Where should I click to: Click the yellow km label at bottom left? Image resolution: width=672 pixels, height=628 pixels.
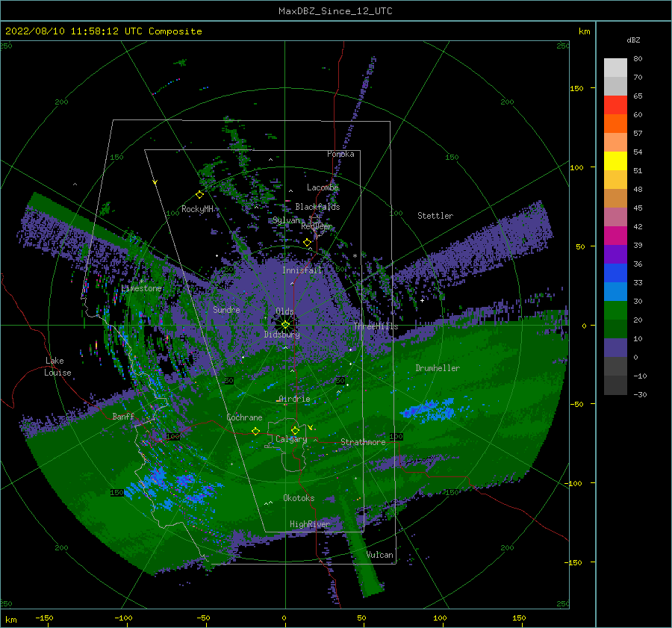[x=10, y=620]
